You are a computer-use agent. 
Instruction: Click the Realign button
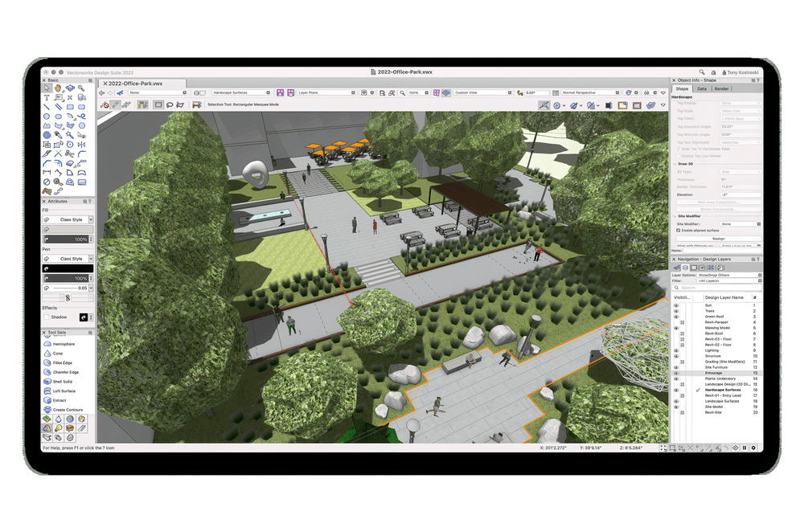pyautogui.click(x=718, y=238)
